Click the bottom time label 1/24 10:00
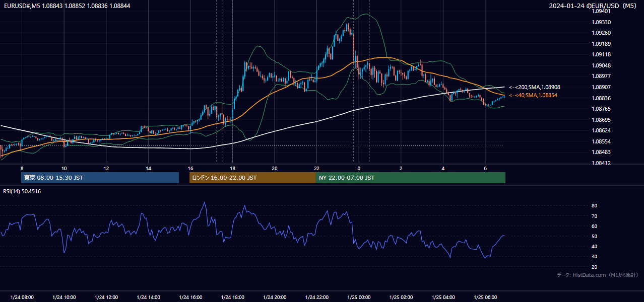644x302 pixels. tap(64, 297)
